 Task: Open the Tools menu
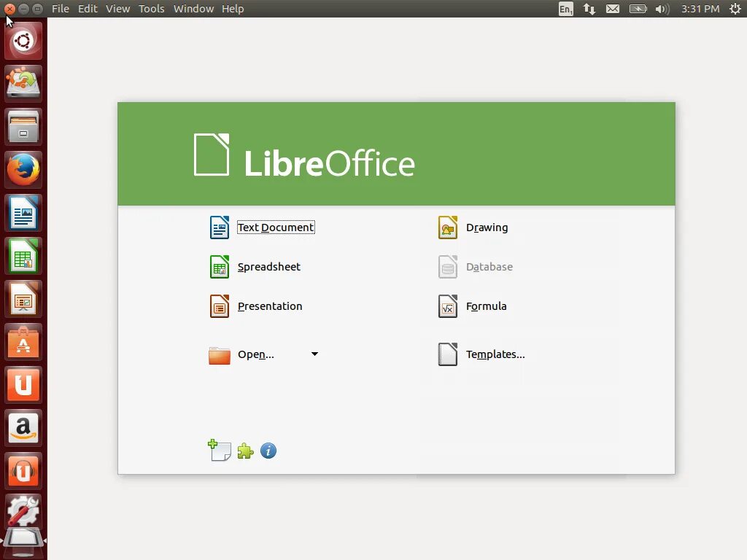click(x=152, y=9)
